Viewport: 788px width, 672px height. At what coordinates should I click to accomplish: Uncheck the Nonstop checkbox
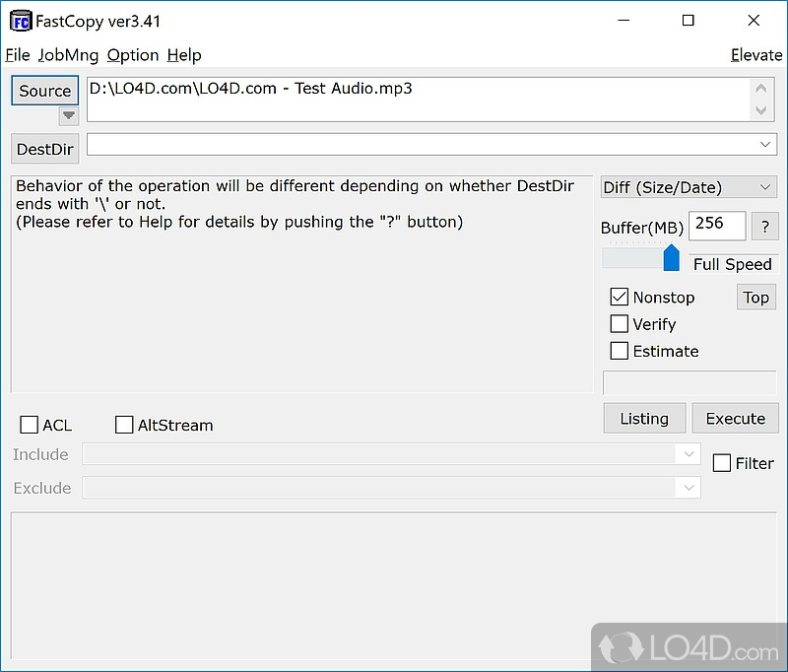[x=620, y=297]
